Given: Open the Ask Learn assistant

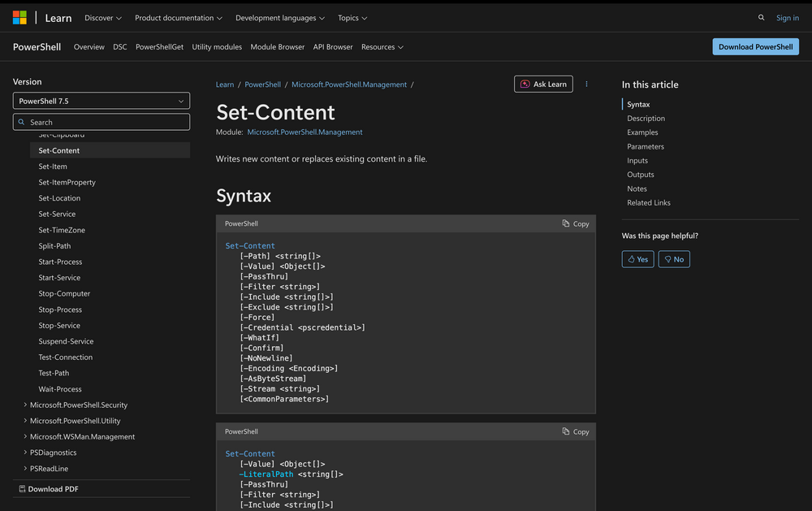Looking at the screenshot, I should (543, 84).
